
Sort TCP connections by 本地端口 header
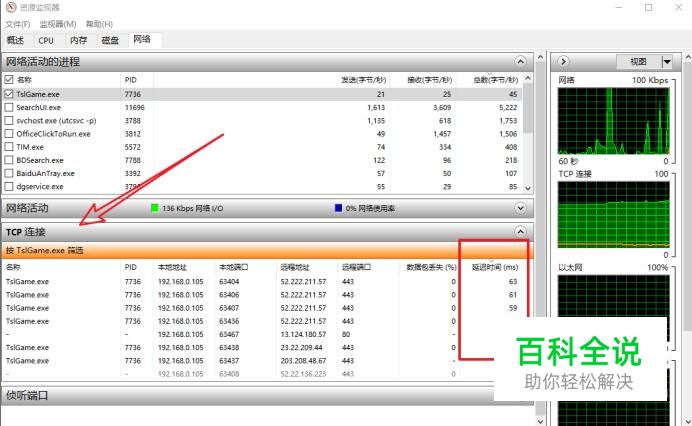click(234, 268)
